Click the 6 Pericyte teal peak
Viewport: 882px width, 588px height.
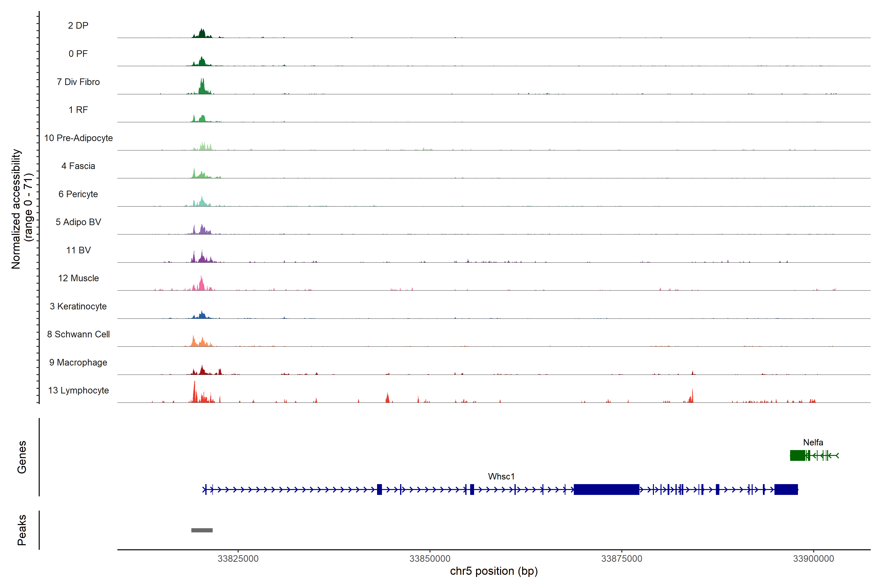(202, 202)
